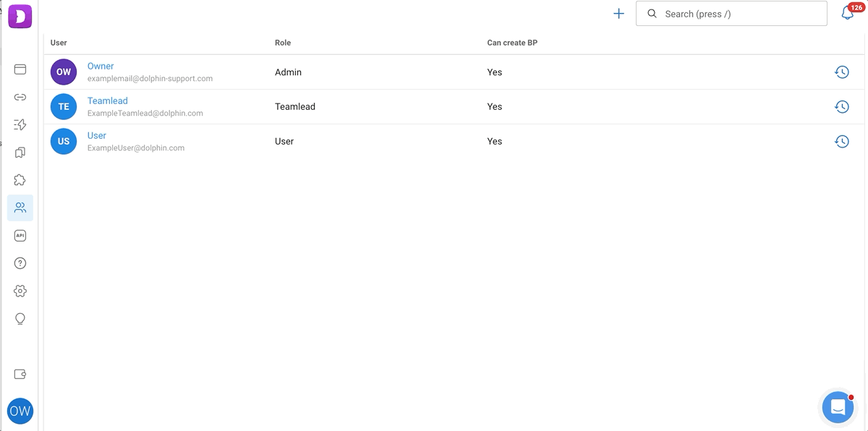Click the TE avatar in the Teamlead row
The height and width of the screenshot is (431, 868).
click(x=64, y=107)
